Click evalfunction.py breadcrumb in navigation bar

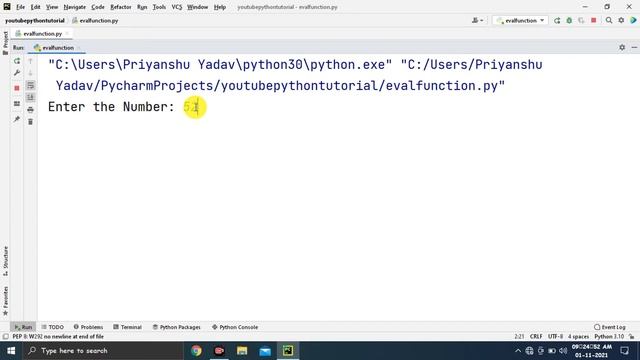click(x=95, y=20)
